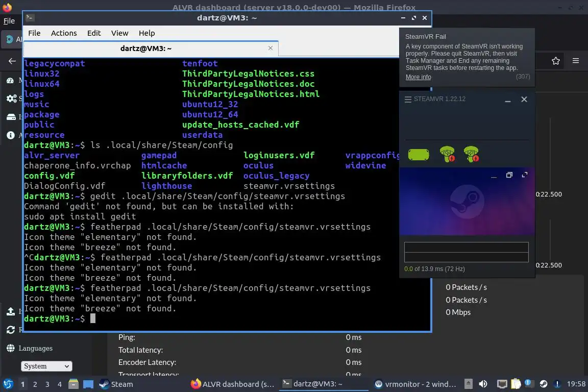Open the System language dropdown
588x392 pixels.
(x=46, y=366)
